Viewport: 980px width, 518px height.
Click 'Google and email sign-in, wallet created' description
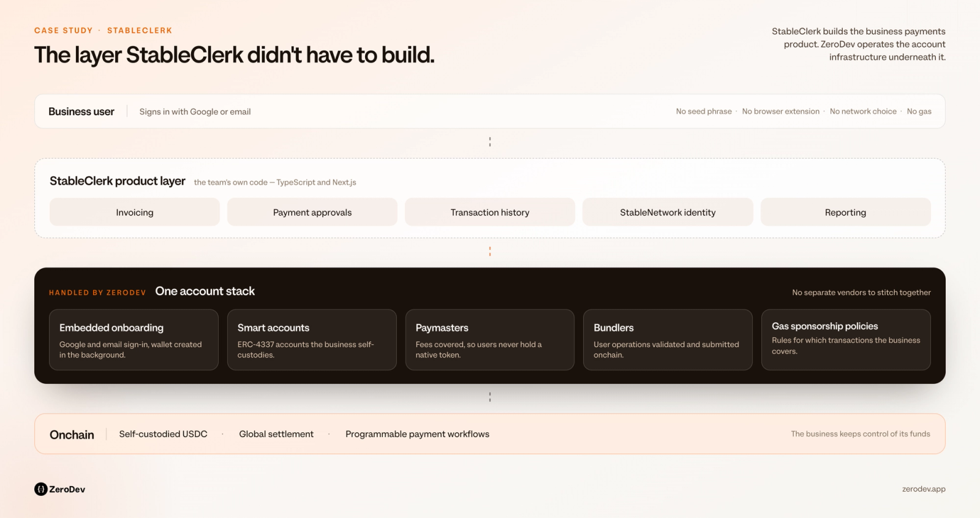130,350
